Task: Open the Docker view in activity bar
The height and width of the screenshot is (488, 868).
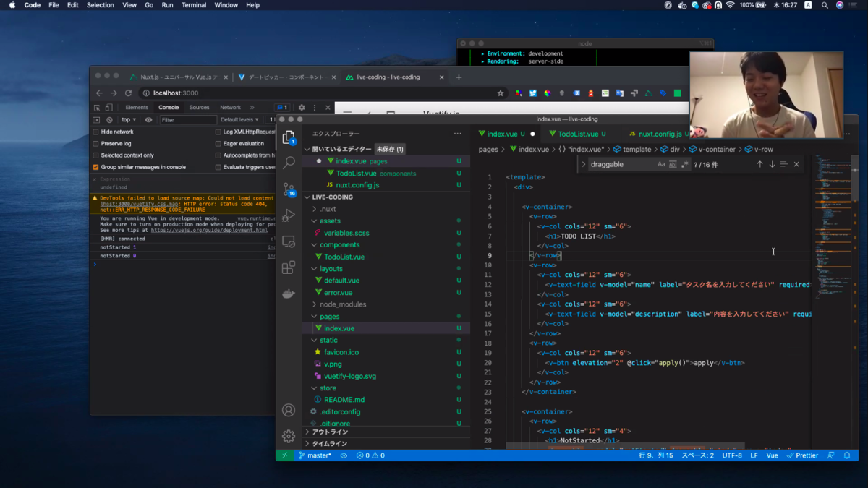Action: click(289, 294)
